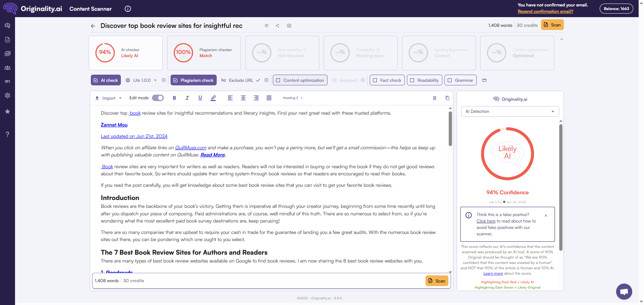Screen dimensions: 644x305
Task: Enable the Readability checkbox
Action: coord(424,80)
